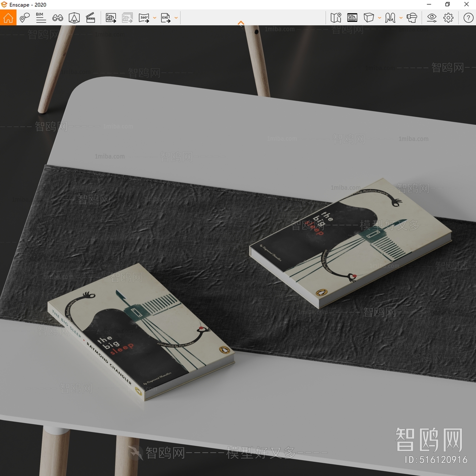This screenshot has height=476, width=476.
Task: Expand projection mode dropdown arrow
Action: [380, 18]
